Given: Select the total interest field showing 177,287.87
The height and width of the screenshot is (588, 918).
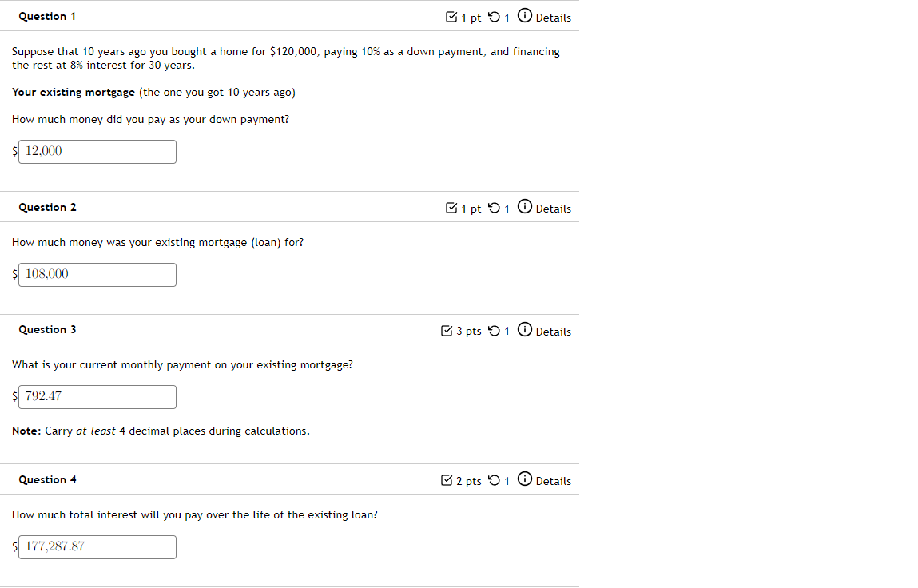Looking at the screenshot, I should (97, 546).
